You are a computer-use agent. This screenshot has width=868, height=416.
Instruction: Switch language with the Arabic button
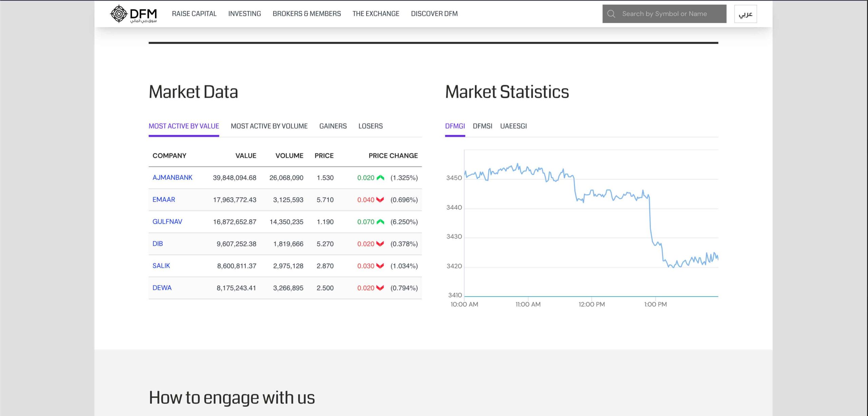[745, 14]
